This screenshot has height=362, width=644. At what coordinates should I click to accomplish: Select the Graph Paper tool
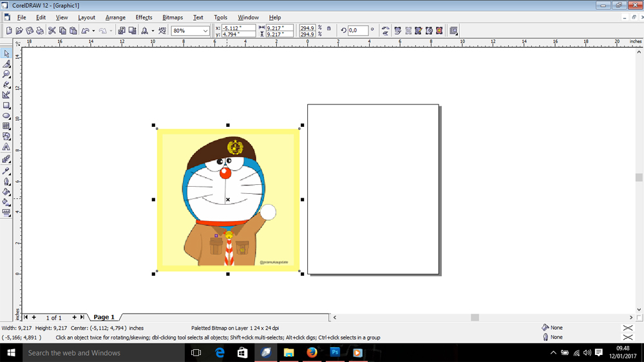point(6,126)
